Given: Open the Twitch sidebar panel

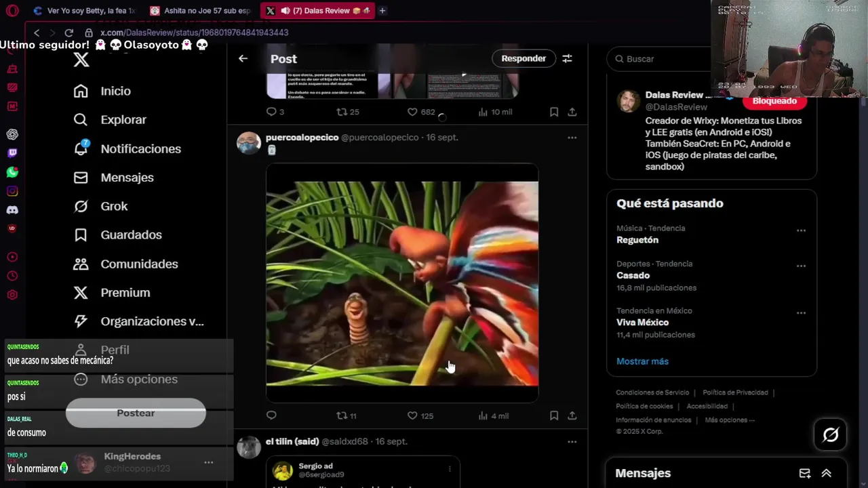Looking at the screenshot, I should pos(12,153).
